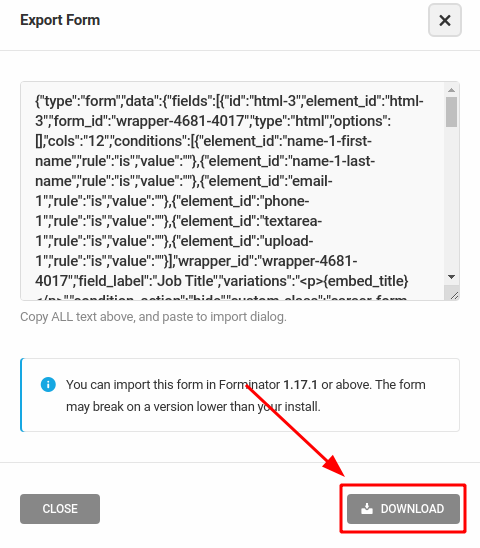Image resolution: width=480 pixels, height=548 pixels.
Task: Click the "Copy ALL text above" helper text
Action: click(153, 317)
